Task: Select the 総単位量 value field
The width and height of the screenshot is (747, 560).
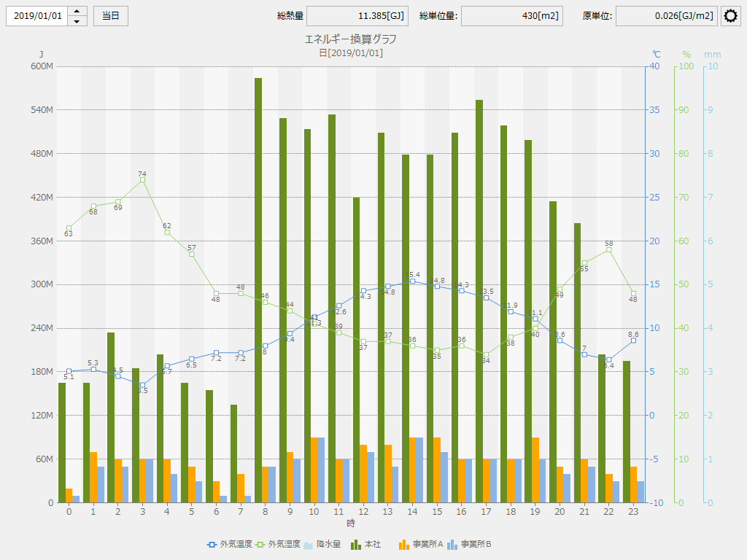Action: (511, 16)
